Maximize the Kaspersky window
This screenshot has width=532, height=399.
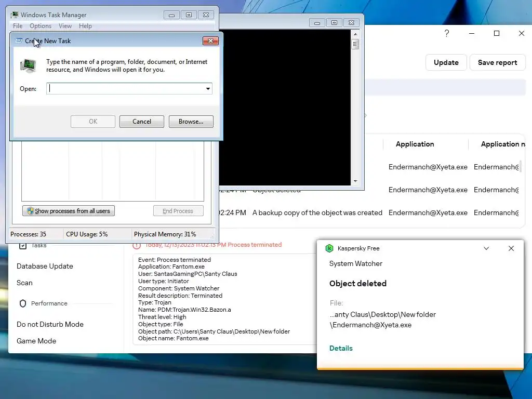click(496, 33)
